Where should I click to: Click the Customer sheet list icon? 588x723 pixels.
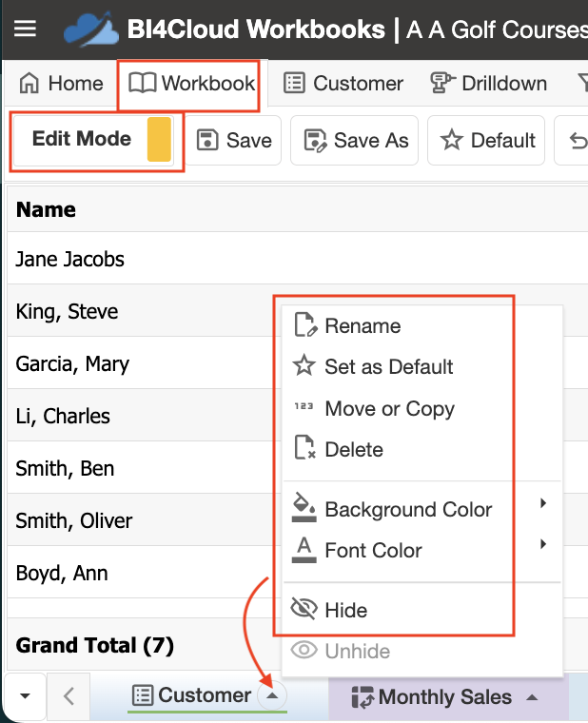(x=143, y=695)
